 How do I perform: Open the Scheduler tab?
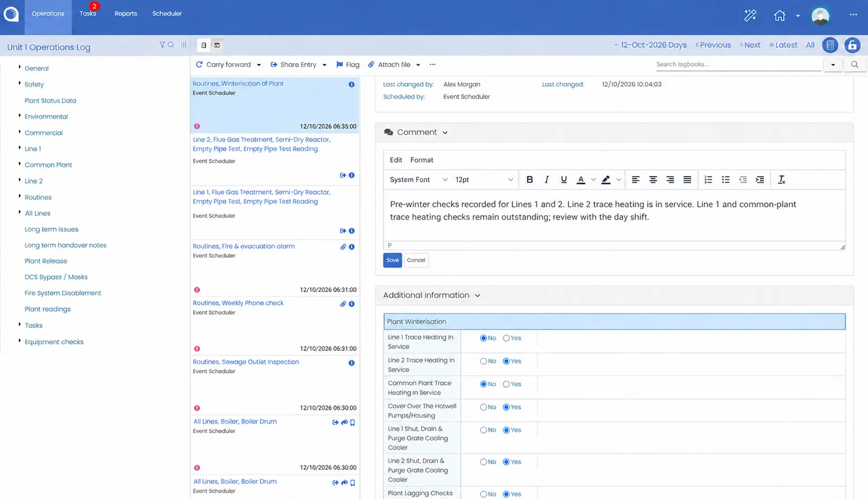(x=167, y=14)
